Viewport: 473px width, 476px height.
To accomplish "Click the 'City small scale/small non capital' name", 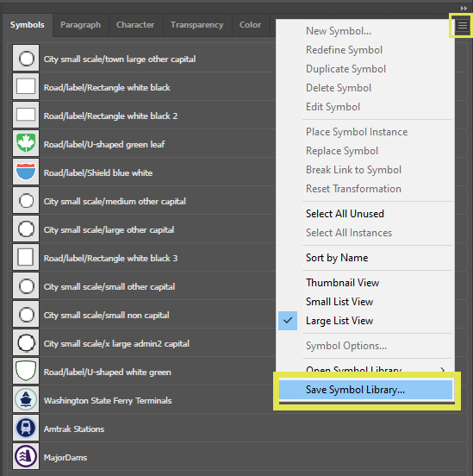I will click(107, 316).
